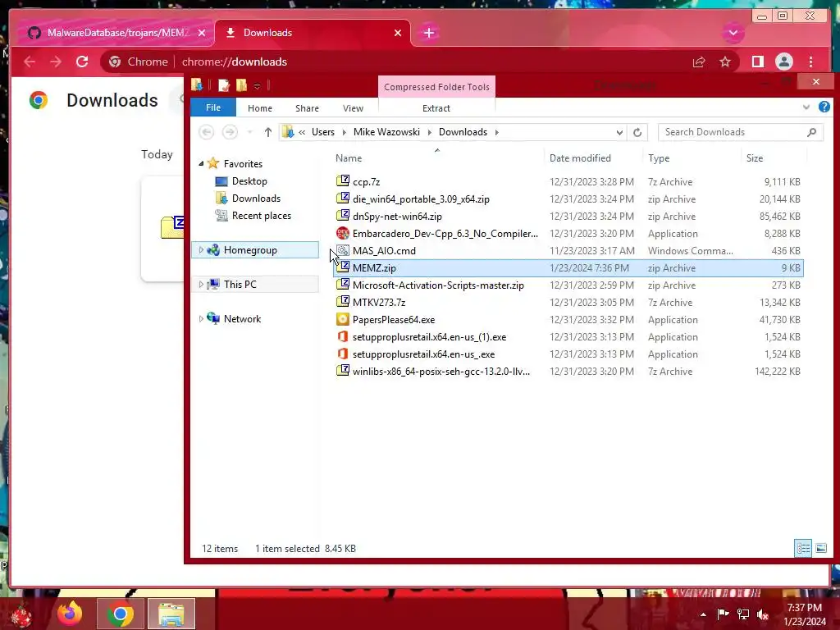The image size is (840, 630).
Task: Click Users in the address breadcrumb
Action: [323, 132]
